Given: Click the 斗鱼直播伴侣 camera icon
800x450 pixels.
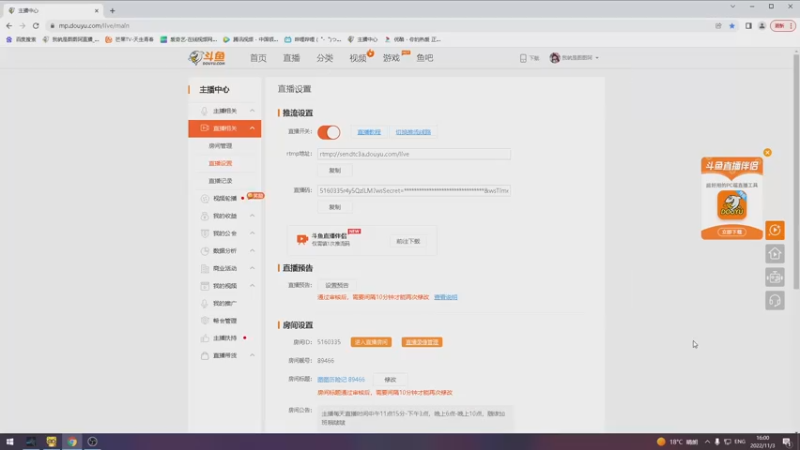Looking at the screenshot, I should pyautogui.click(x=302, y=239).
